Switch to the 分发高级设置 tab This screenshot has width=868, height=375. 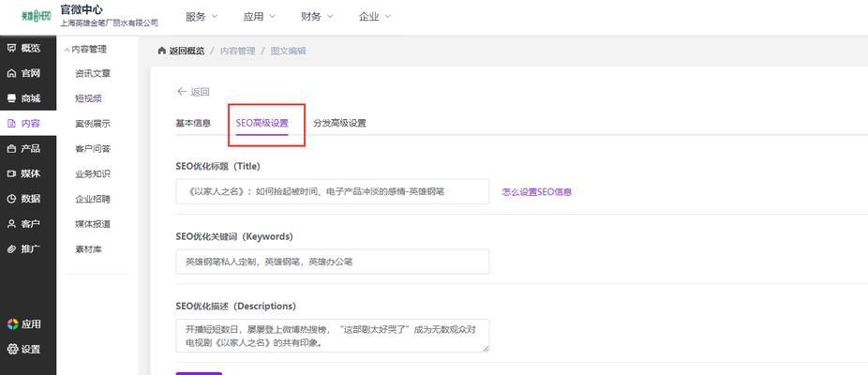tap(339, 123)
